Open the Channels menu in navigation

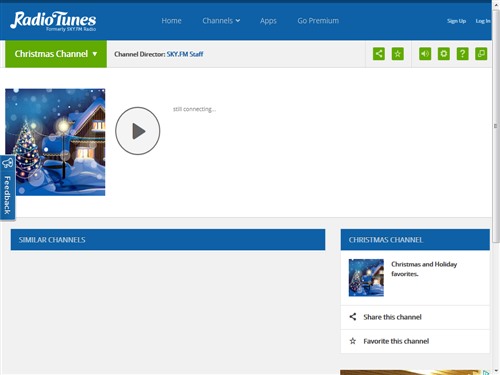tap(221, 21)
